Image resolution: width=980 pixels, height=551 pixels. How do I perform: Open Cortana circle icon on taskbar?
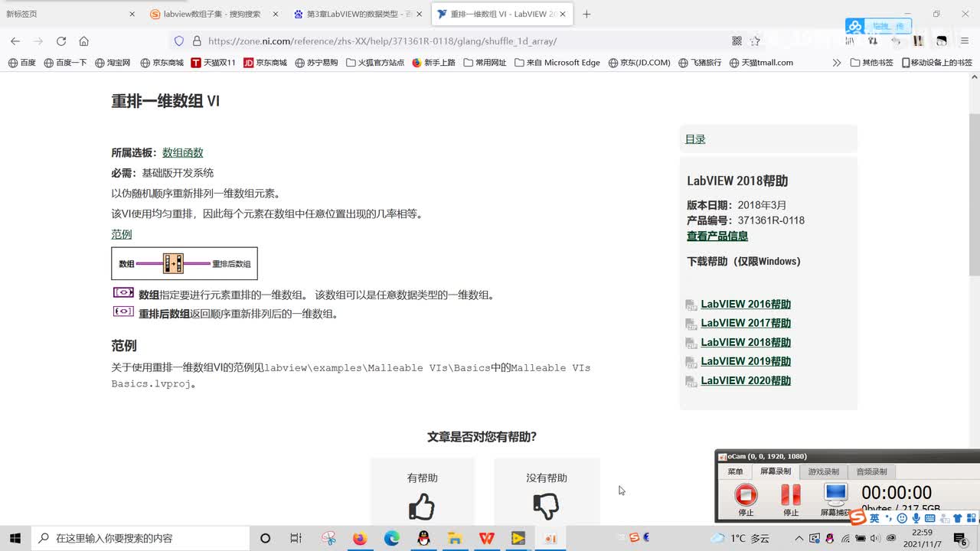point(265,538)
